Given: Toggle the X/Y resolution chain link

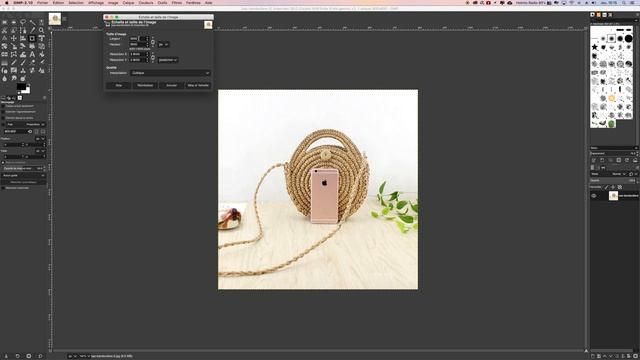Looking at the screenshot, I should pos(153,57).
